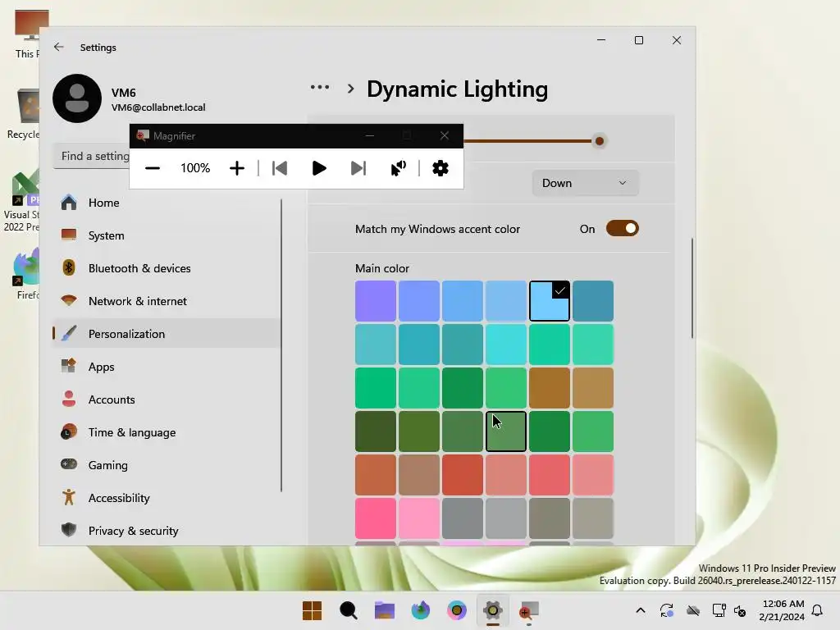Zoom in with Magnifier plus button
This screenshot has height=630, width=840.
pyautogui.click(x=237, y=168)
